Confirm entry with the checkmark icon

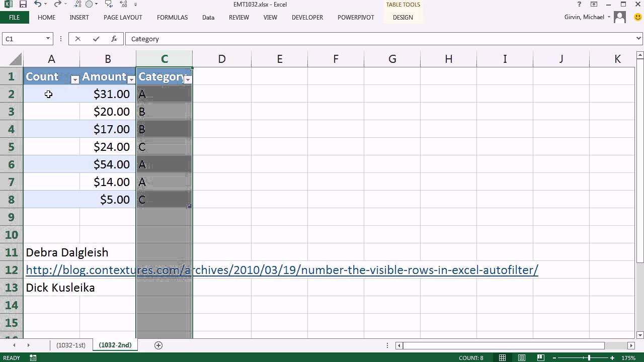point(96,39)
